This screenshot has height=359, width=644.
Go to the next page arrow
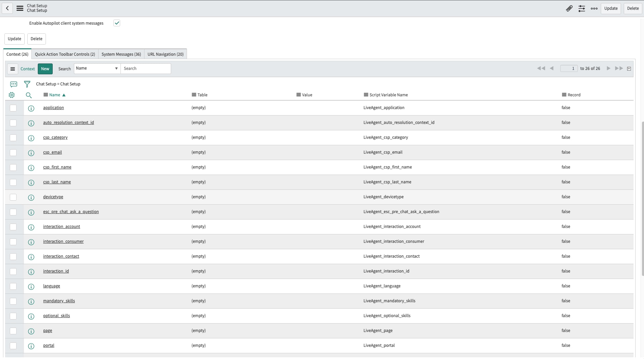click(609, 69)
